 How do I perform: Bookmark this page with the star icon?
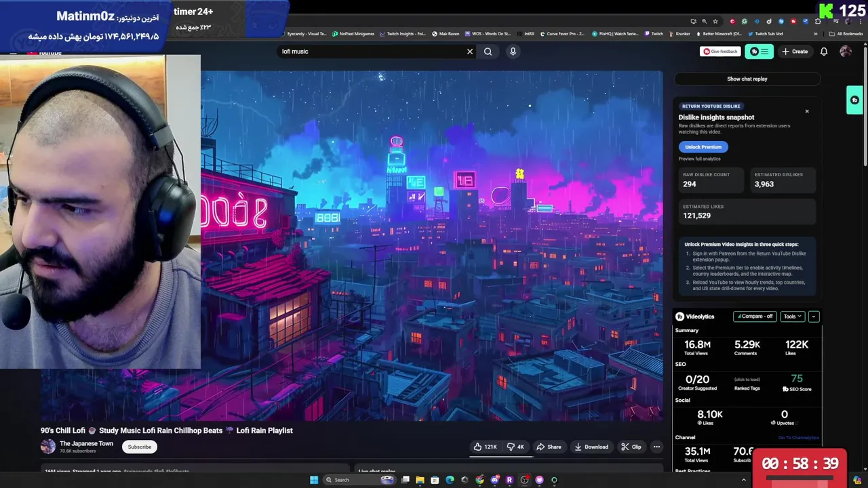coord(715,22)
